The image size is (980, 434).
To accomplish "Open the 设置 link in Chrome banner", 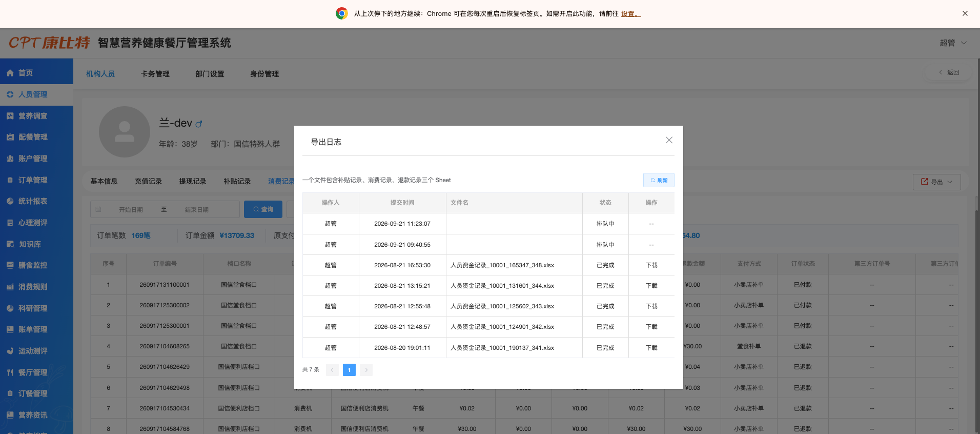I will pos(630,14).
